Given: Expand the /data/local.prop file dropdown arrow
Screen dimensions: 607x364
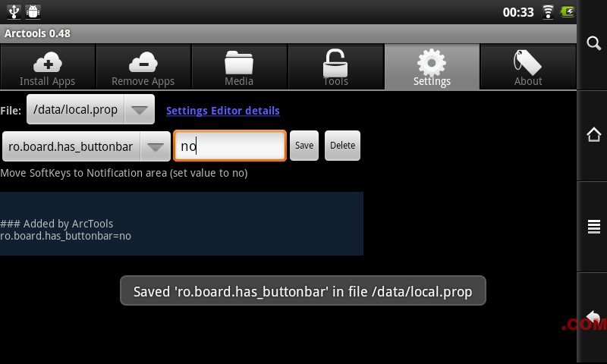Looking at the screenshot, I should coord(140,110).
